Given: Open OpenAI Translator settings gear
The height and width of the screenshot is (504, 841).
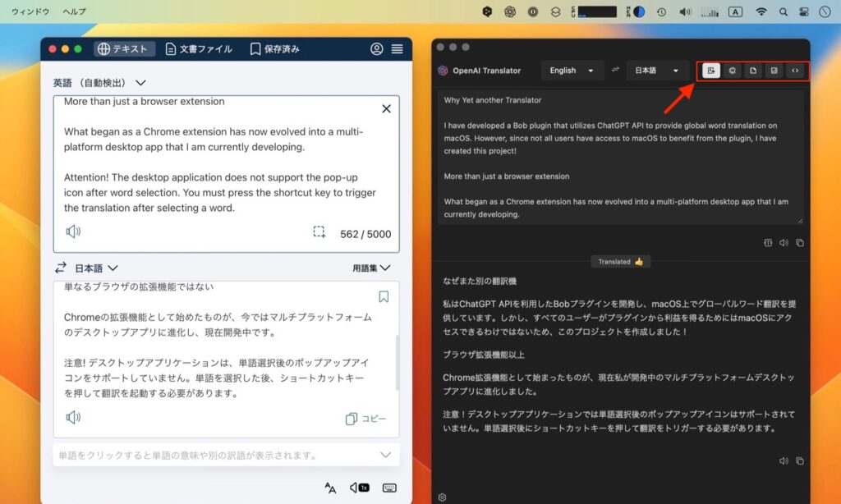Looking at the screenshot, I should (x=442, y=497).
